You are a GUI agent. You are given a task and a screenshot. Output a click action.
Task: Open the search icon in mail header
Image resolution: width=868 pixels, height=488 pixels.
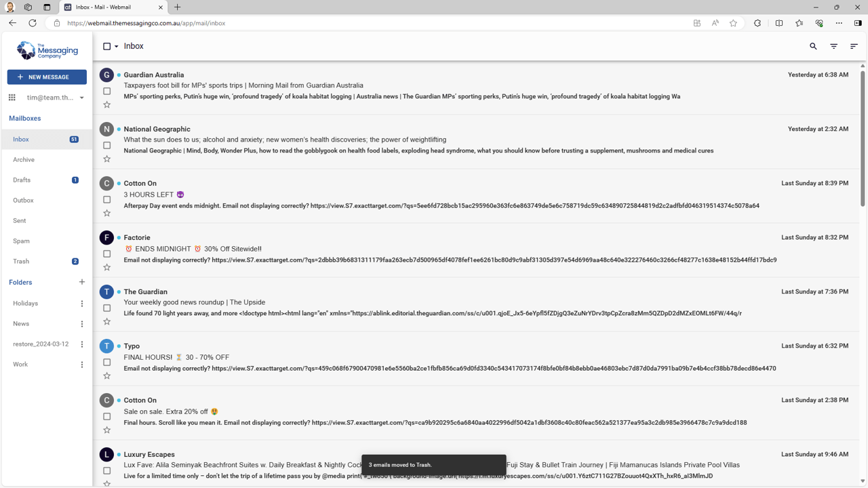[x=813, y=46]
